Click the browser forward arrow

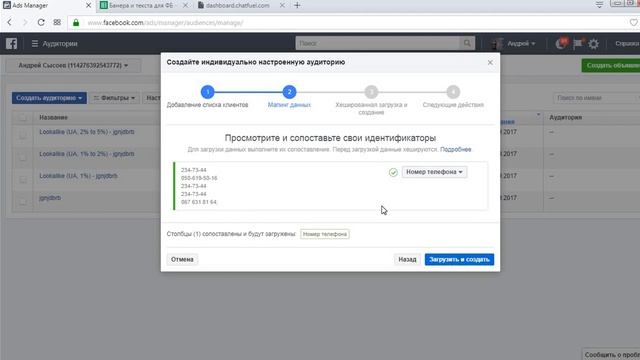[x=25, y=22]
